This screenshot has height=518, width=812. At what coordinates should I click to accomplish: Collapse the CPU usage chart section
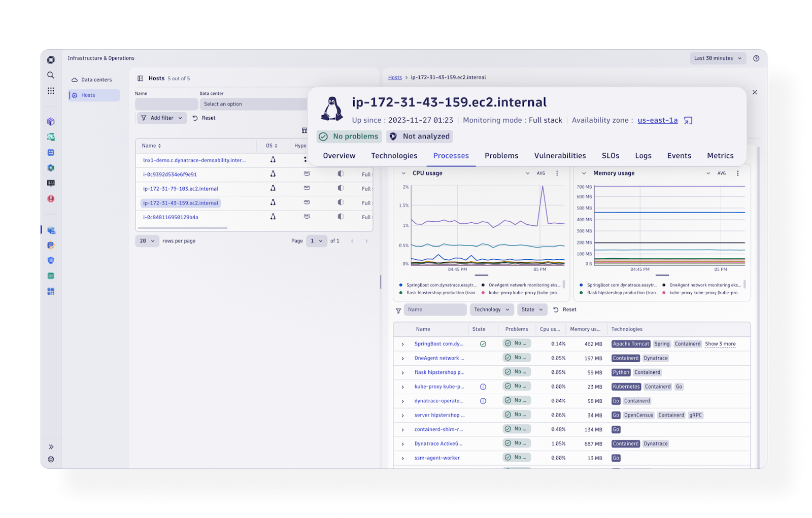coord(403,174)
